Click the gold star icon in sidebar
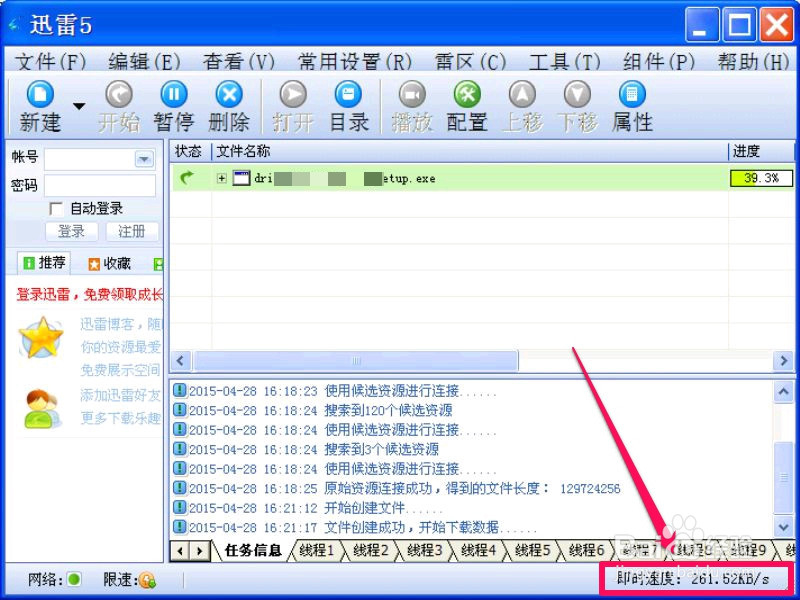Viewport: 800px width, 600px height. click(41, 337)
